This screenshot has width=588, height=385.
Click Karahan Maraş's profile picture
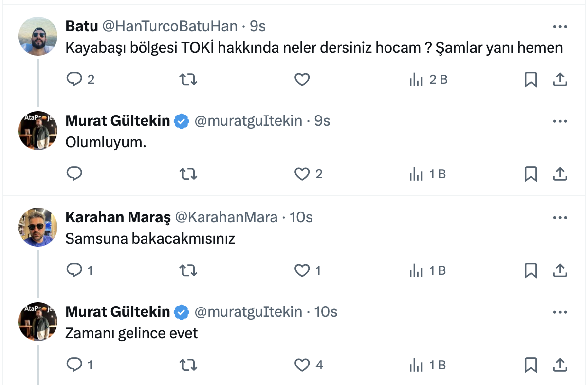click(x=38, y=227)
